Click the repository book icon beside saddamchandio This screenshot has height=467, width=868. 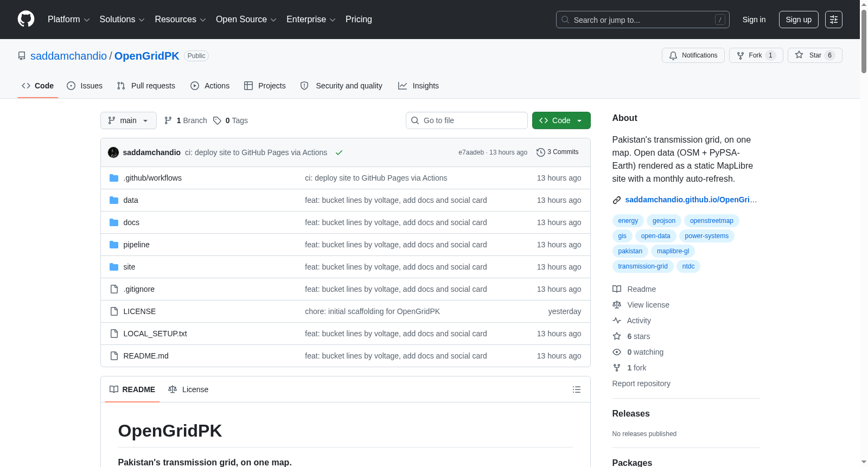pyautogui.click(x=22, y=56)
